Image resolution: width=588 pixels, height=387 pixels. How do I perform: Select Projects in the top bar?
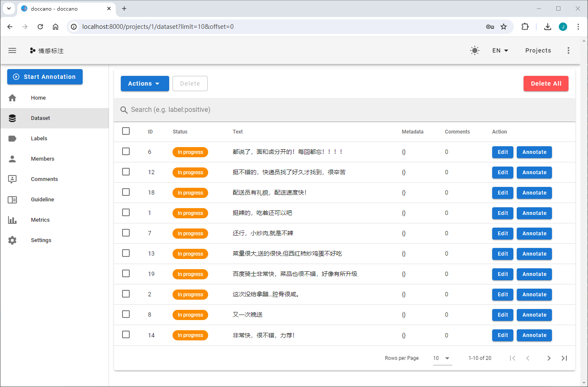pyautogui.click(x=538, y=50)
